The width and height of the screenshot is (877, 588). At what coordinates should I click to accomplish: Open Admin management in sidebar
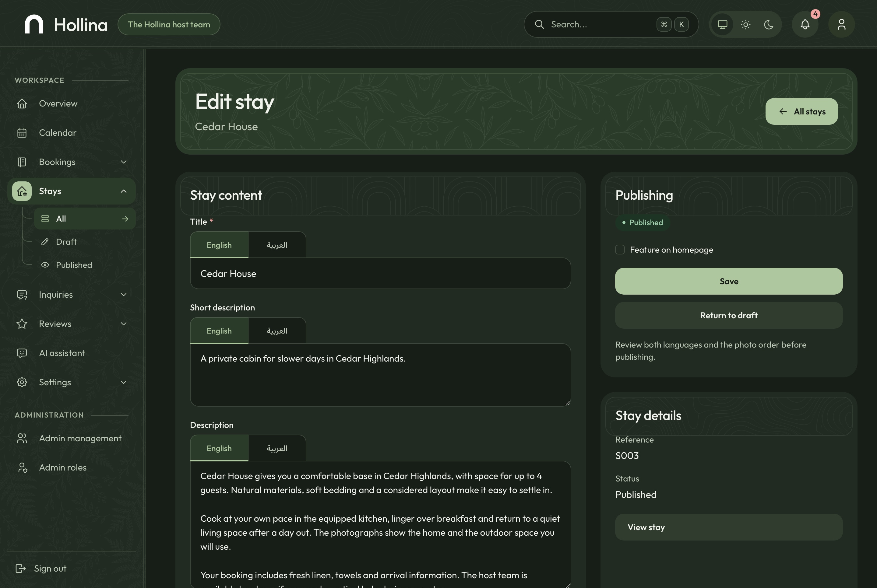tap(71, 438)
